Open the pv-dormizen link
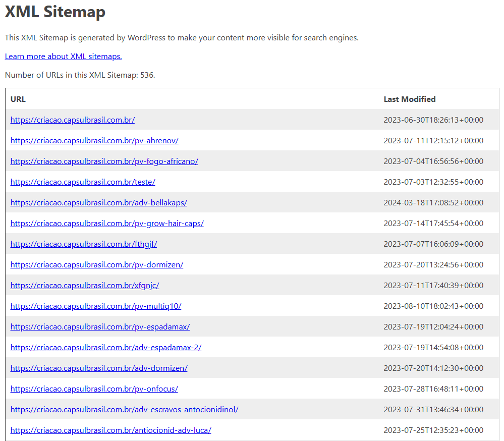 coord(97,265)
